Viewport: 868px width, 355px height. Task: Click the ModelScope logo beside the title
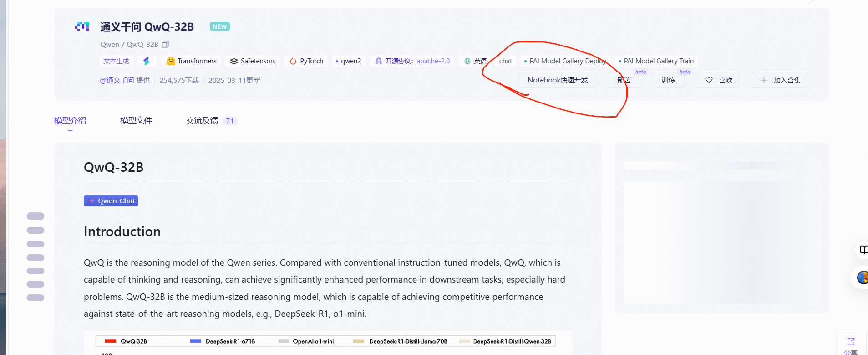click(82, 27)
